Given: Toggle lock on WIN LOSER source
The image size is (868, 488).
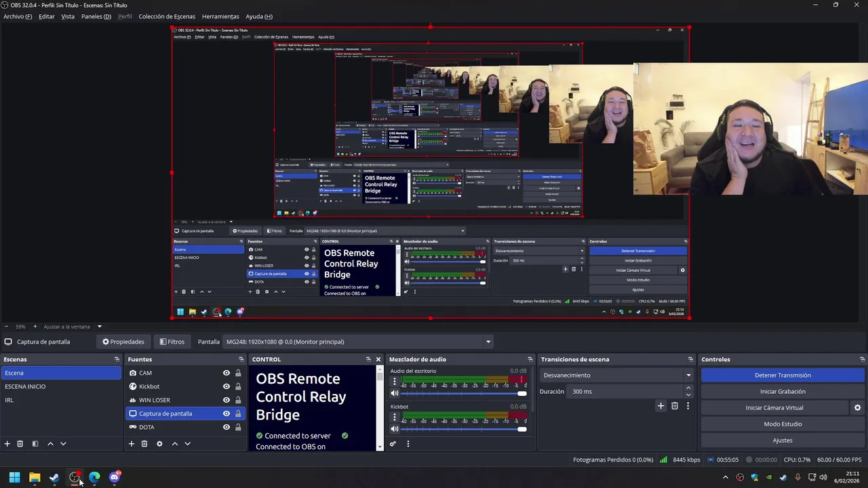Looking at the screenshot, I should tap(238, 400).
